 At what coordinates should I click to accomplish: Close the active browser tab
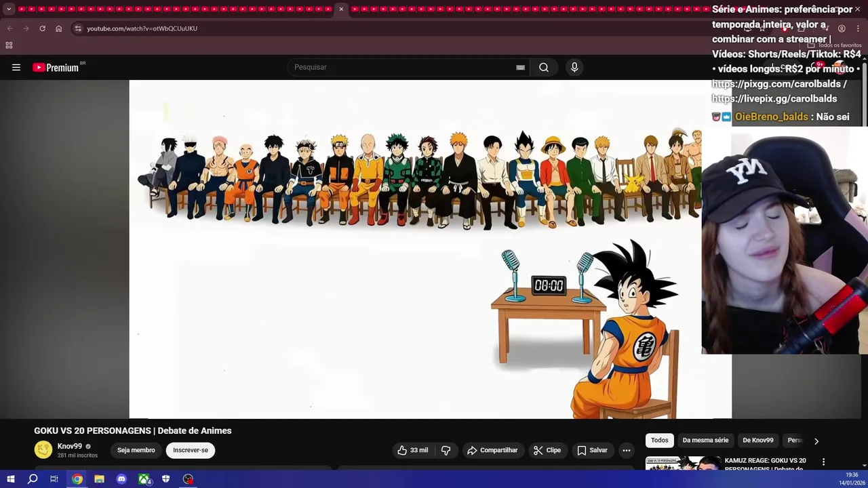pos(341,9)
